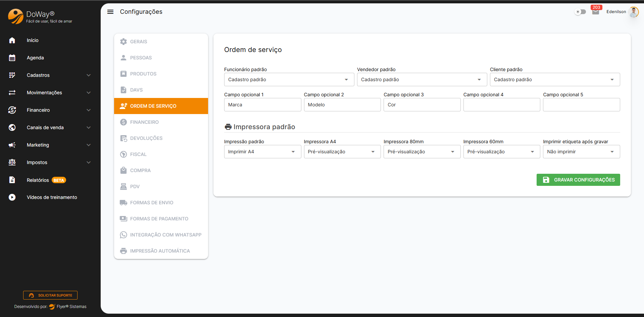Expand the Financeiro sidebar section
This screenshot has width=644, height=317.
tap(50, 110)
